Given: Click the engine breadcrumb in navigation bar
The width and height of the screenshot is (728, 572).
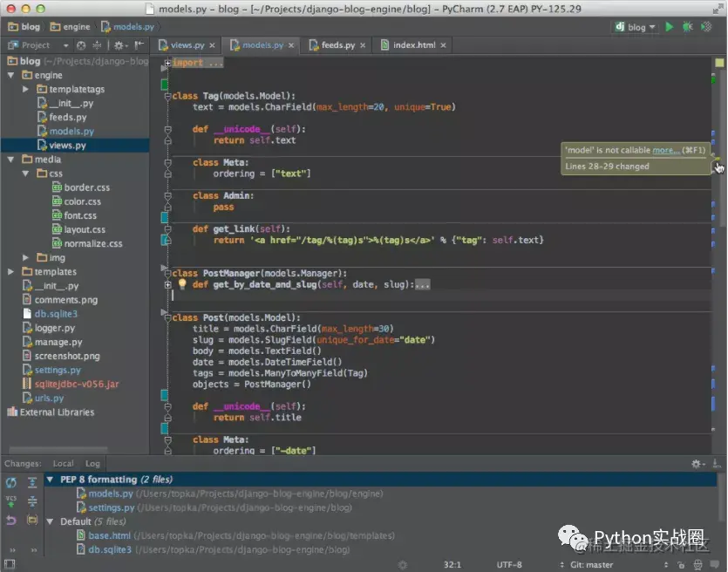Looking at the screenshot, I should (70, 27).
